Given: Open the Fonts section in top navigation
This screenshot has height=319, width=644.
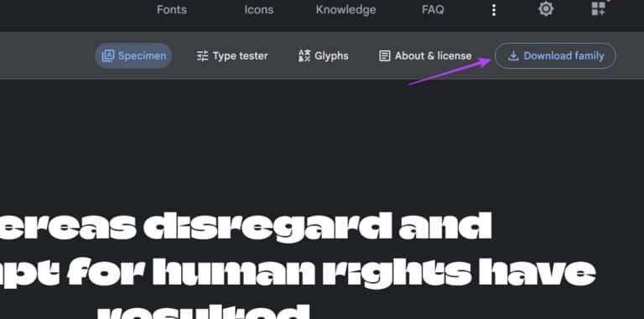Looking at the screenshot, I should point(172,9).
